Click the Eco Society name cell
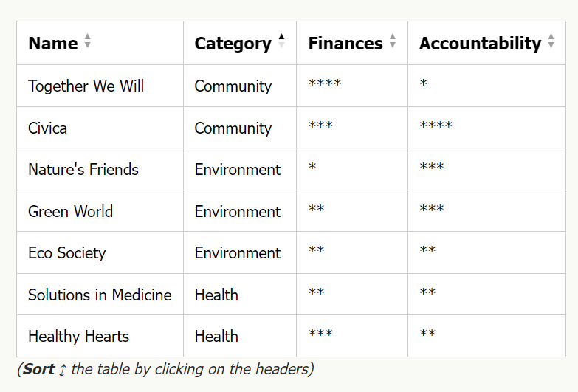578x392 pixels. point(67,253)
